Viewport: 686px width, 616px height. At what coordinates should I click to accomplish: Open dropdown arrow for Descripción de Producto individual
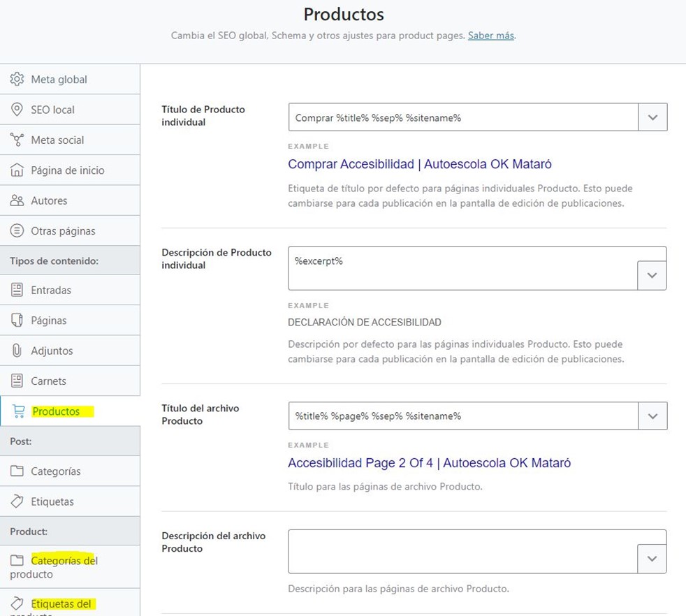652,275
